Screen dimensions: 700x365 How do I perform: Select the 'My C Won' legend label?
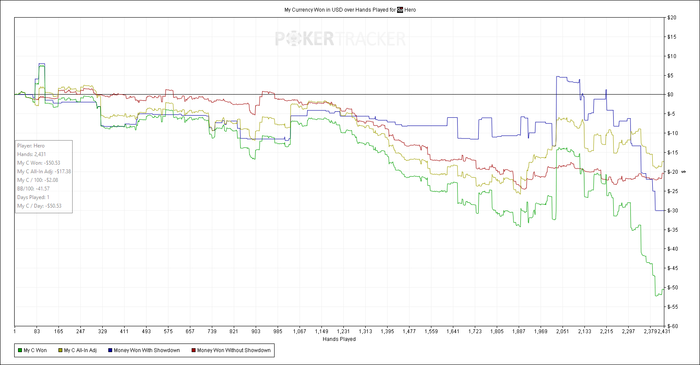35,350
